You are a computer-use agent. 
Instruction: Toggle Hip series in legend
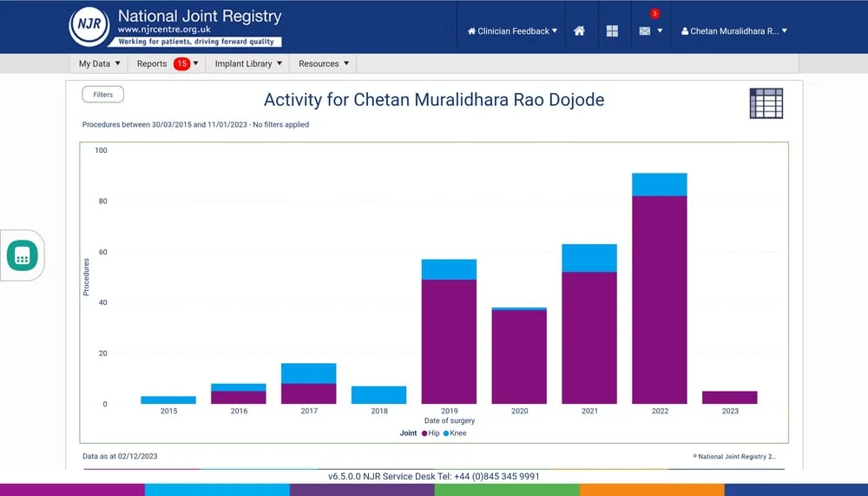point(431,433)
